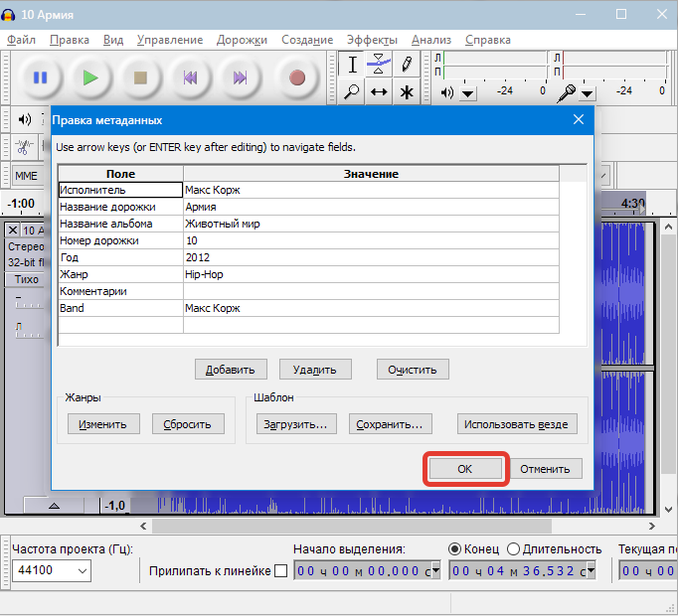This screenshot has width=678, height=616.
Task: Open the MME audio host dropdown
Action: 27,176
